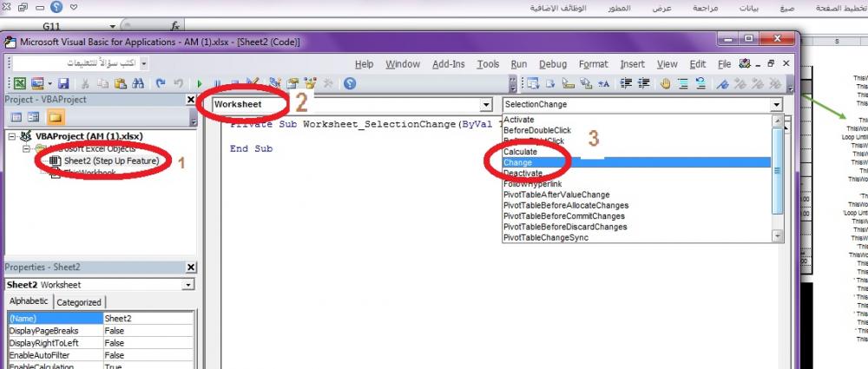Click the greyed-out Redo arrow icon
The height and width of the screenshot is (369, 868).
[x=178, y=83]
